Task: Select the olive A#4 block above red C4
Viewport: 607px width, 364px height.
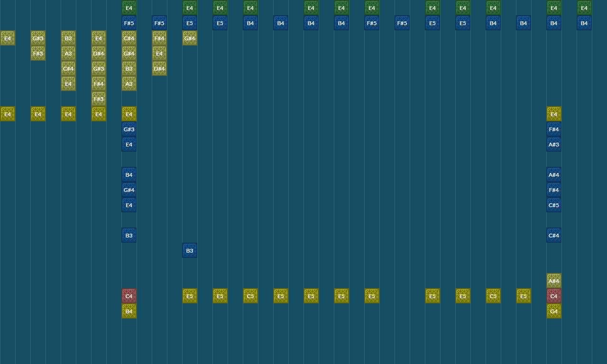Action: click(x=554, y=281)
